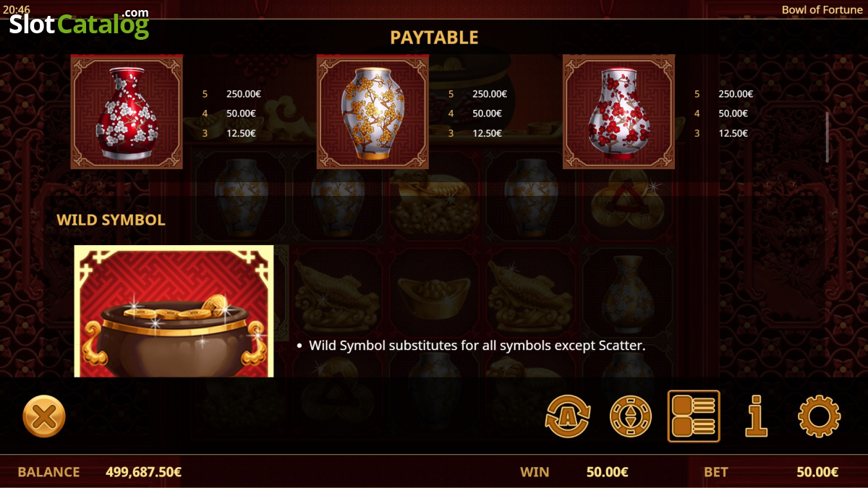Select the highlighted paytable icon
This screenshot has width=868, height=488.
pyautogui.click(x=694, y=416)
